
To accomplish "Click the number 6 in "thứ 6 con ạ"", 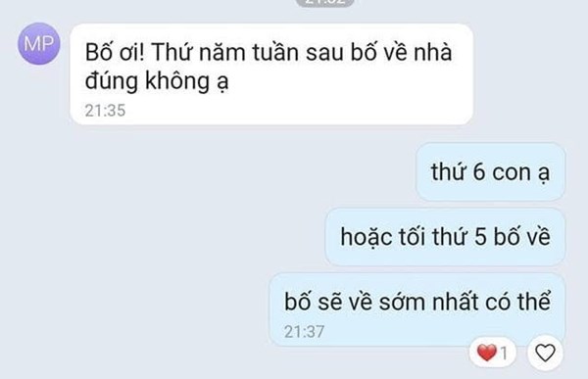I will pyautogui.click(x=479, y=172).
